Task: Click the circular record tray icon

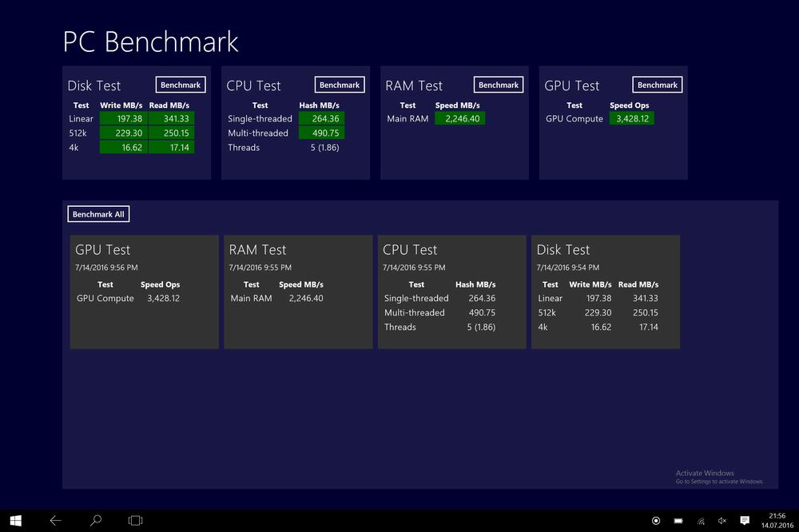Action: coord(656,521)
